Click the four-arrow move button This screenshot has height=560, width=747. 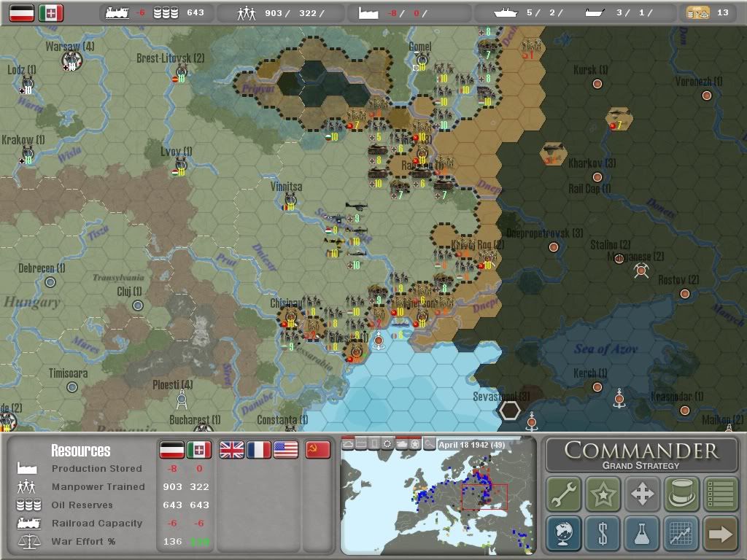642,494
